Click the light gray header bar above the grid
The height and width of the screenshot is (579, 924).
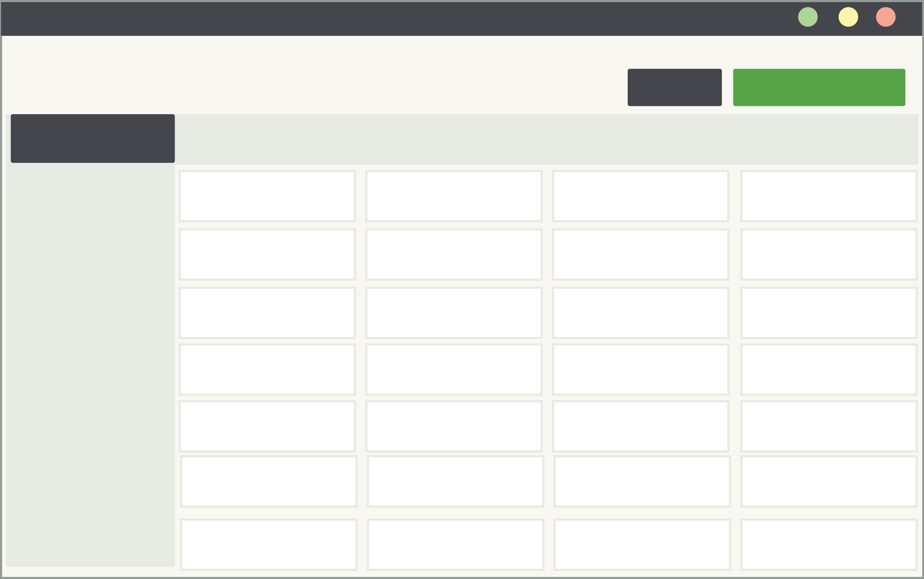click(546, 139)
